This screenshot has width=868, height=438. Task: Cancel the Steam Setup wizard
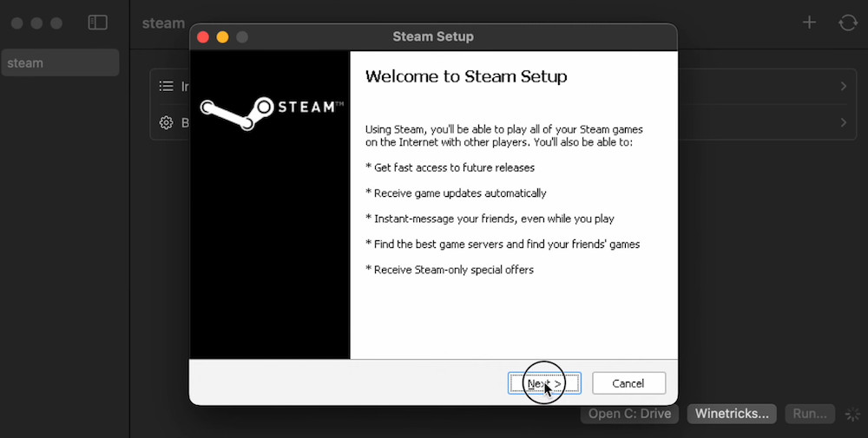[628, 383]
